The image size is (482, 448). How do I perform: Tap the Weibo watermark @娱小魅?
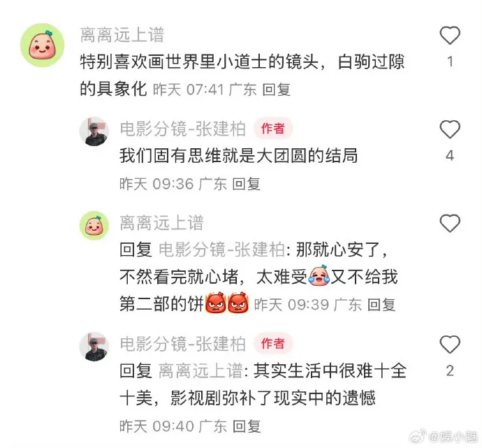coord(444,436)
